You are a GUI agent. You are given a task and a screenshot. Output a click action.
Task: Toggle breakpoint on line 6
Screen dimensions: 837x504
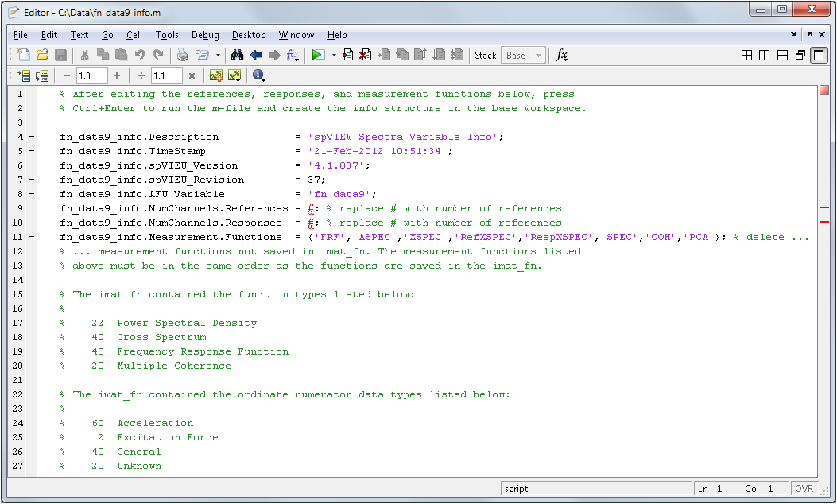32,165
